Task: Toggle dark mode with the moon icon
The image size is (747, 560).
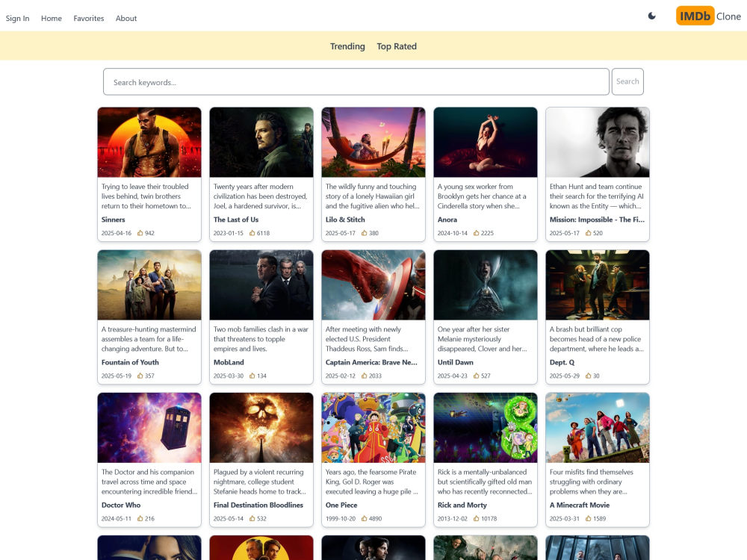Action: (651, 16)
